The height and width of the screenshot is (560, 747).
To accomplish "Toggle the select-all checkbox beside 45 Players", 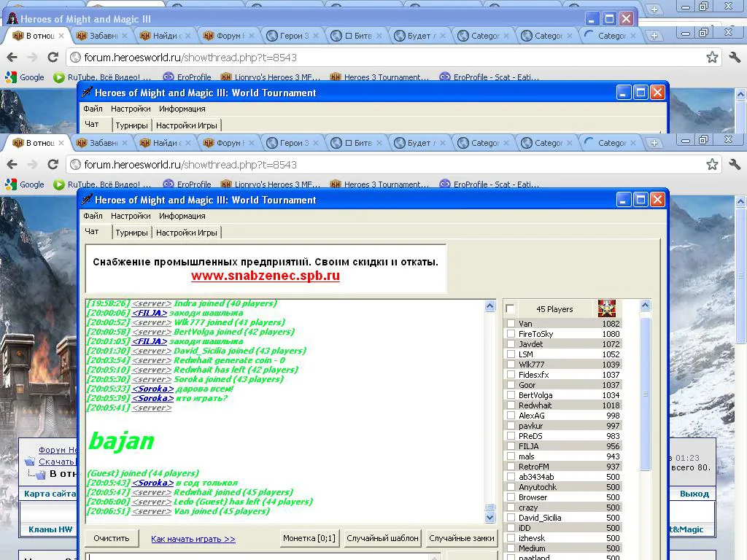I will point(510,308).
